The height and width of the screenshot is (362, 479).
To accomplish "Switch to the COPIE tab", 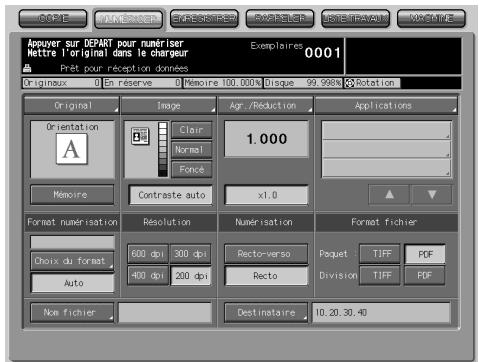I will [53, 19].
